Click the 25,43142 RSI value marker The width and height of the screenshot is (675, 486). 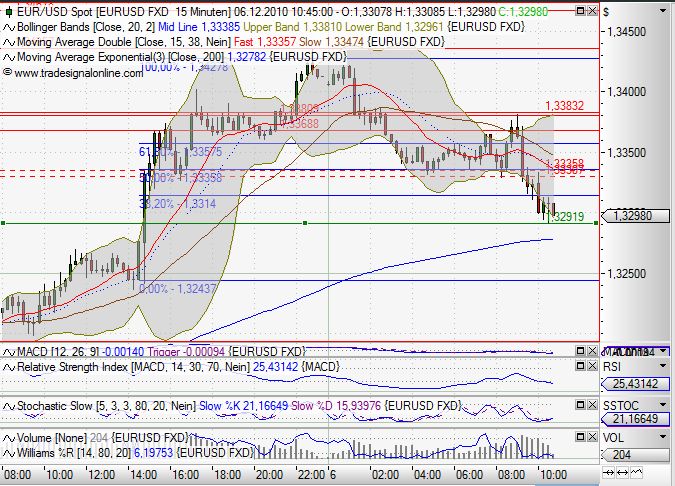point(635,384)
